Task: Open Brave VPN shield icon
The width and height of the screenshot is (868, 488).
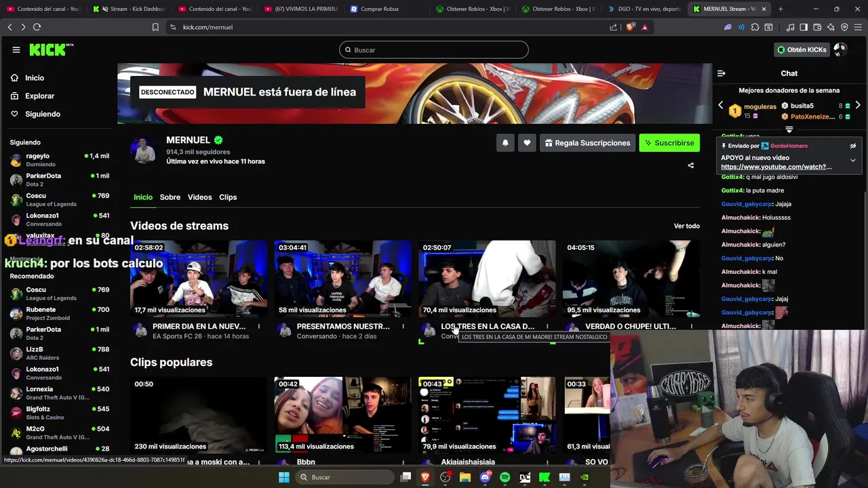Action: 844,27
